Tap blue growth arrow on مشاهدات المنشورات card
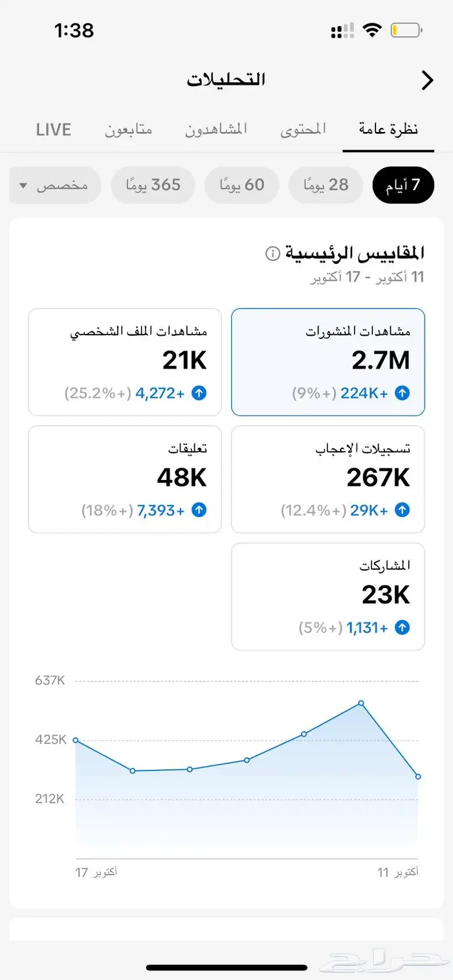Viewport: 453px width, 980px height. pyautogui.click(x=403, y=393)
